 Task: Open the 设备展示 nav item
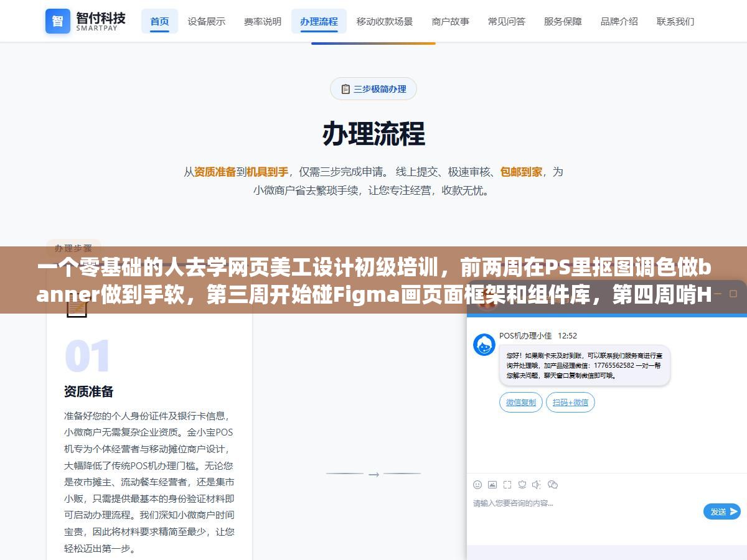tap(206, 21)
